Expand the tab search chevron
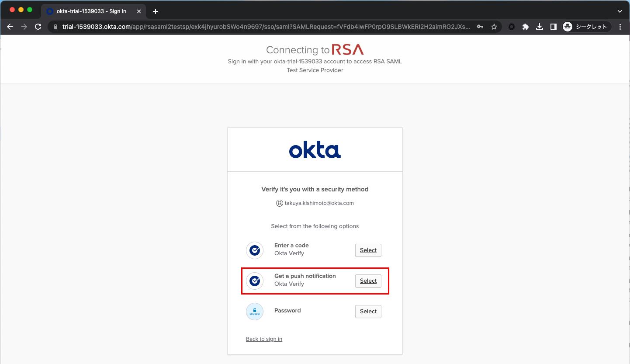 620,11
